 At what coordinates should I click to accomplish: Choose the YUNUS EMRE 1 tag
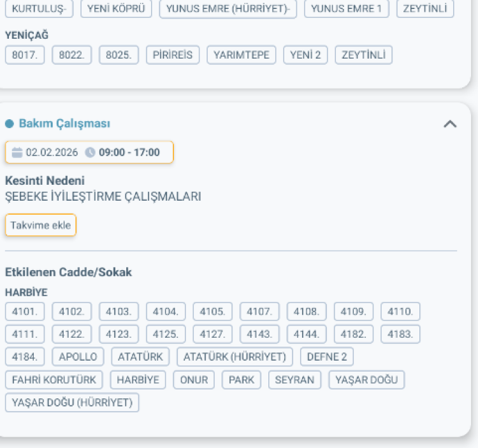coord(347,8)
